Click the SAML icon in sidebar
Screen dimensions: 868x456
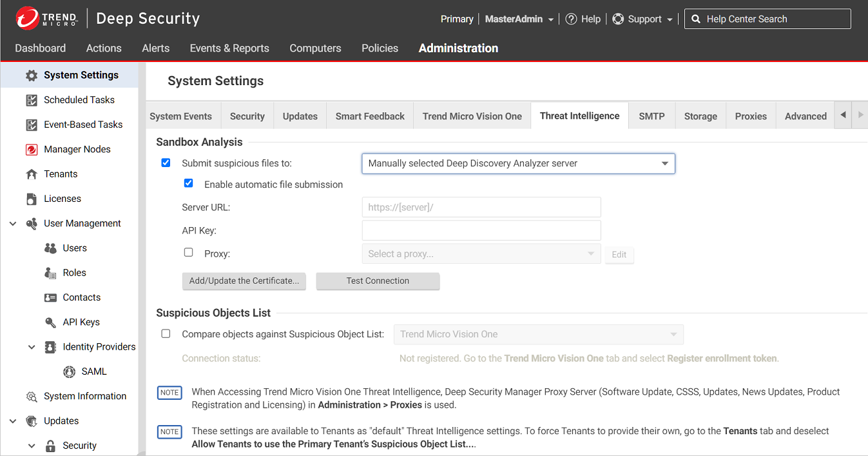[69, 372]
